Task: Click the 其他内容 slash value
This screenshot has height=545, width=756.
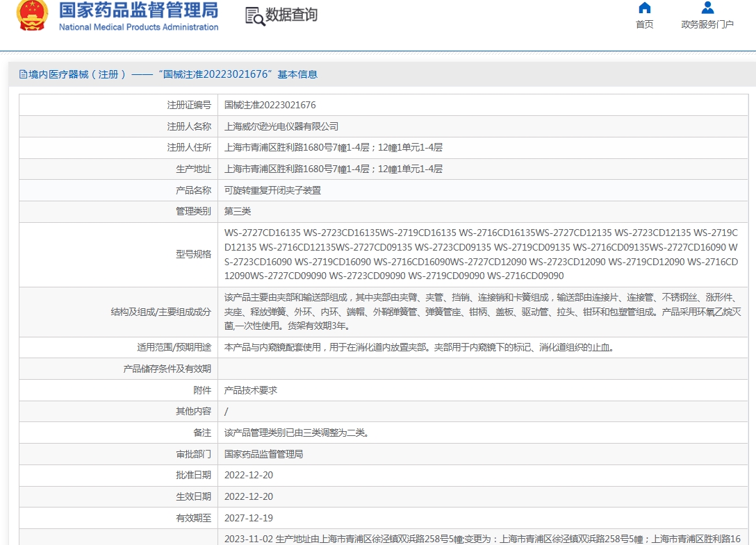Action: 226,412
